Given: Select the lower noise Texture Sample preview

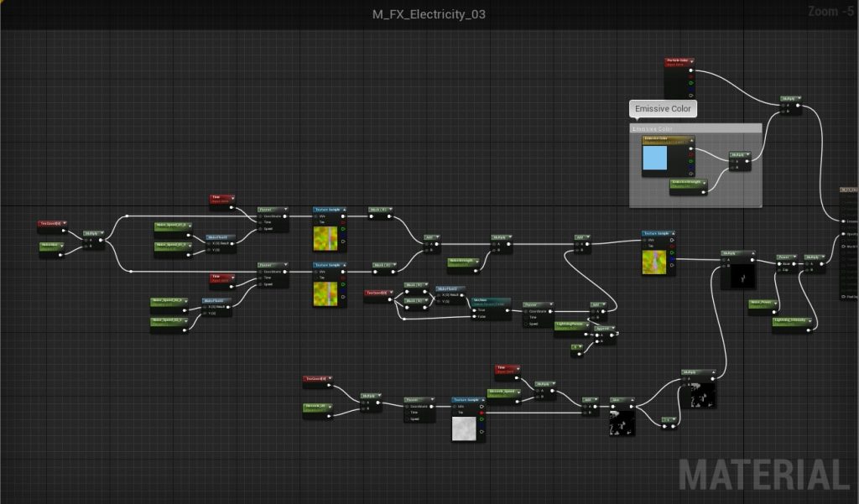Looking at the screenshot, I should click(x=325, y=294).
